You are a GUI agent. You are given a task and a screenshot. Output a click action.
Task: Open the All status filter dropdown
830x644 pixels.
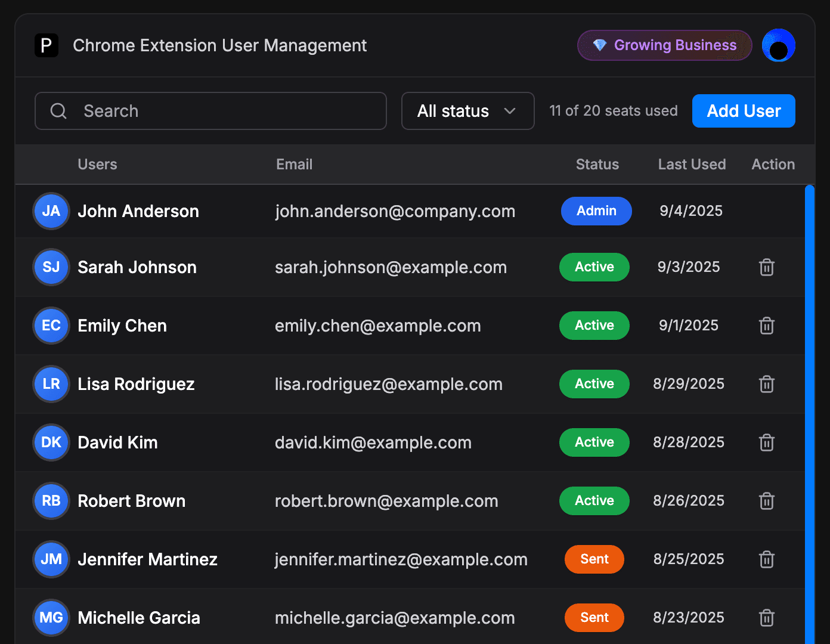[x=467, y=111]
